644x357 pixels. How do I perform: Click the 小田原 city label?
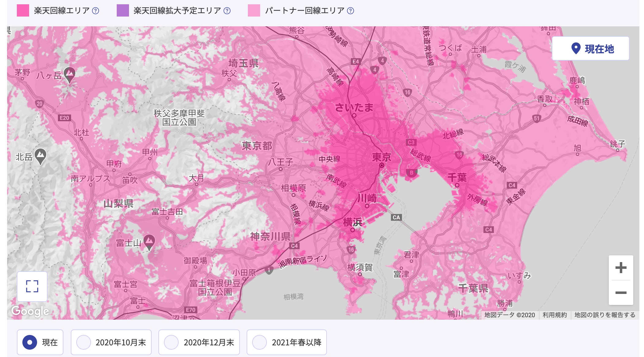pos(244,272)
